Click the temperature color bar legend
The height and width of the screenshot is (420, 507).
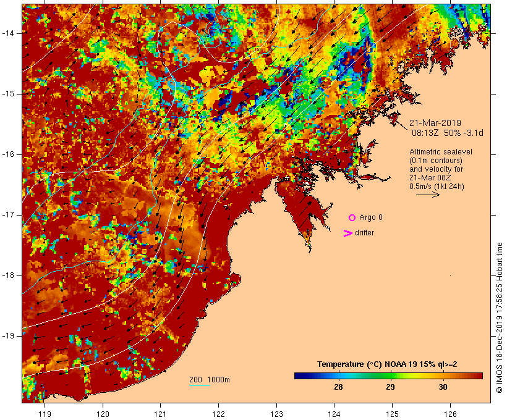(388, 376)
